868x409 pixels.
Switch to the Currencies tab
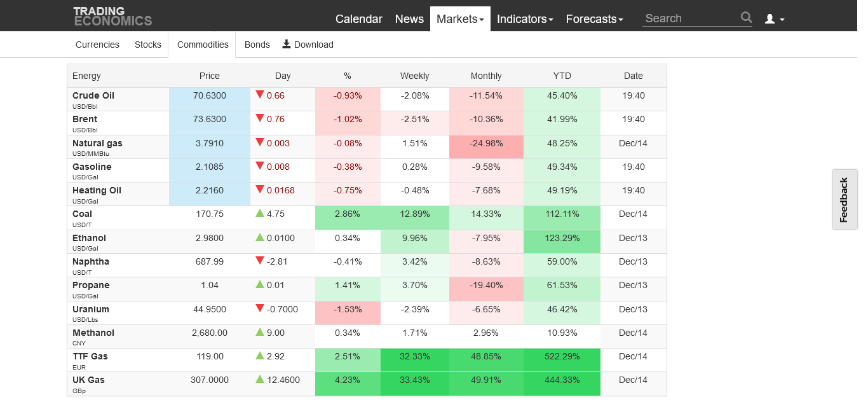97,45
